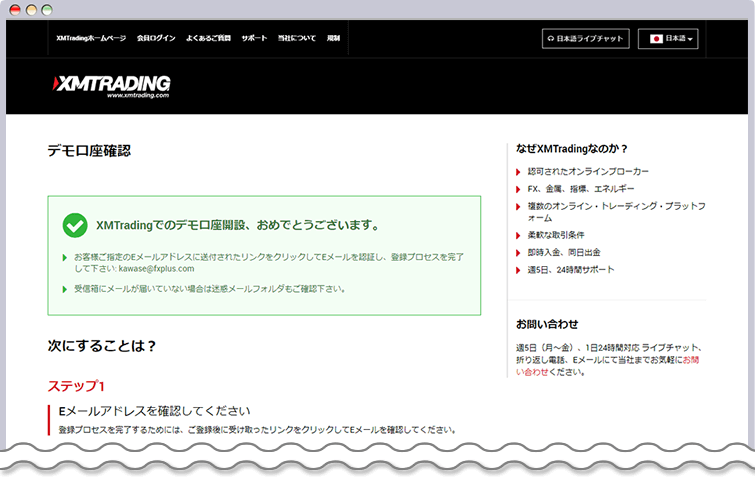The image size is (755, 477).
Task: Click 週5日、24時間サポート list item
Action: (571, 270)
